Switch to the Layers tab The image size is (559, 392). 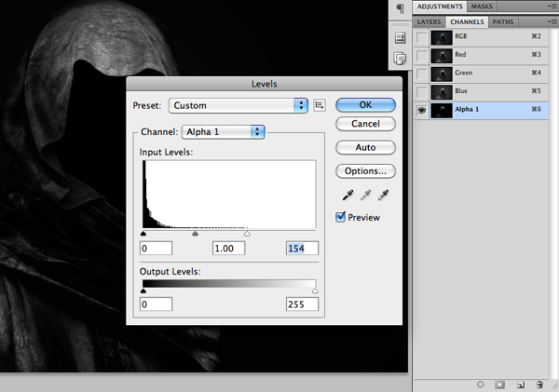click(429, 20)
